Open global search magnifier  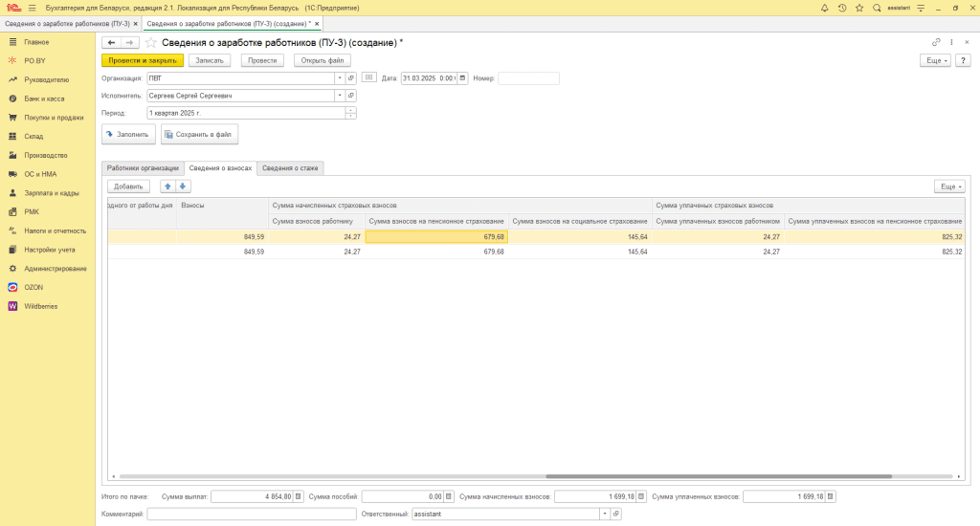pyautogui.click(x=877, y=8)
